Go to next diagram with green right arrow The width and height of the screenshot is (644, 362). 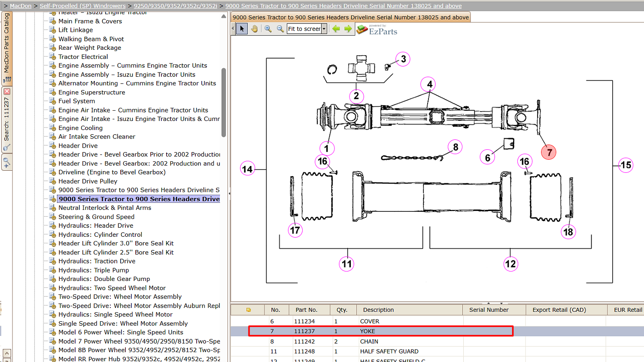click(348, 29)
